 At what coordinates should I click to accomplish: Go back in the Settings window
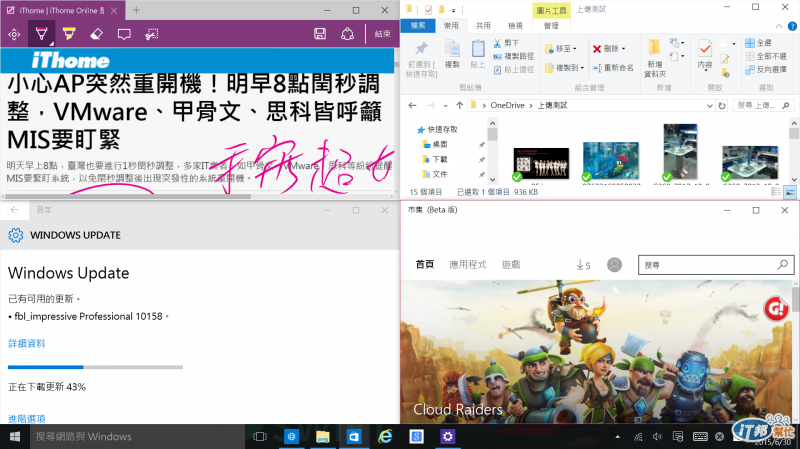14,210
